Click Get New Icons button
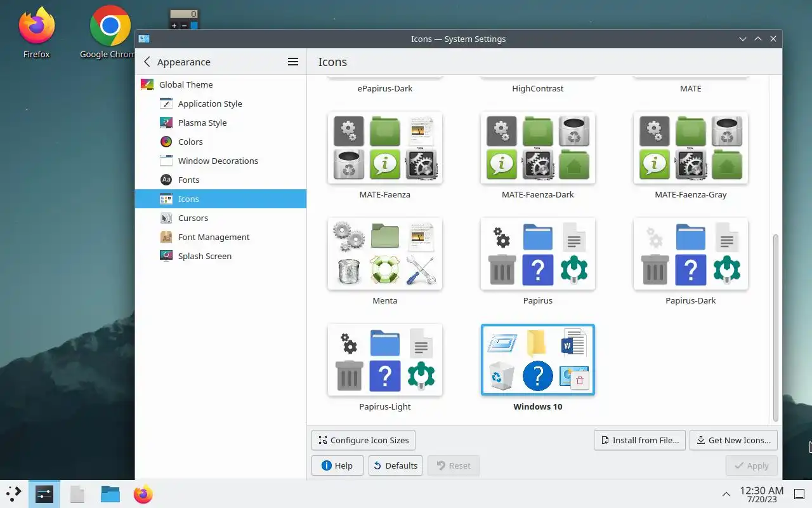The image size is (812, 508). [x=733, y=440]
